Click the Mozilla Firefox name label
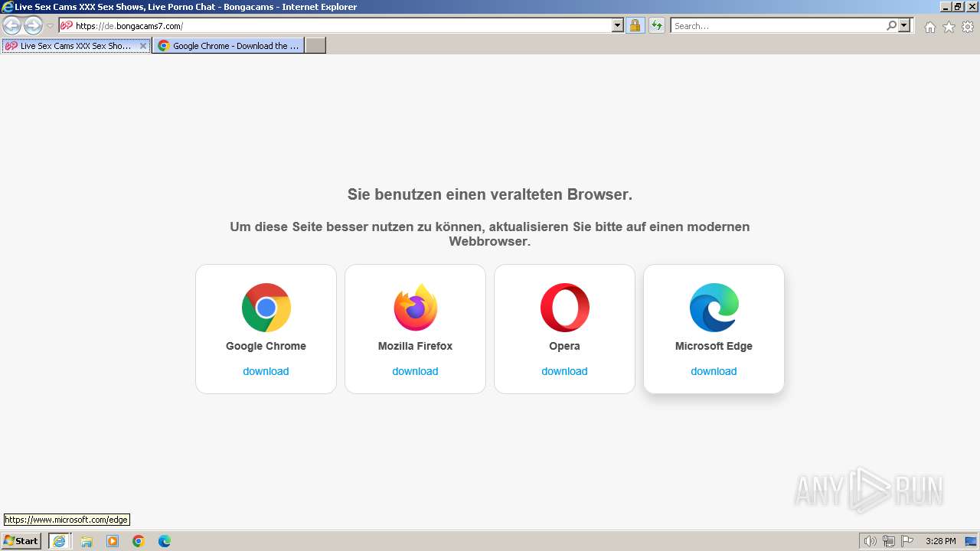The width and height of the screenshot is (980, 551). coord(415,346)
